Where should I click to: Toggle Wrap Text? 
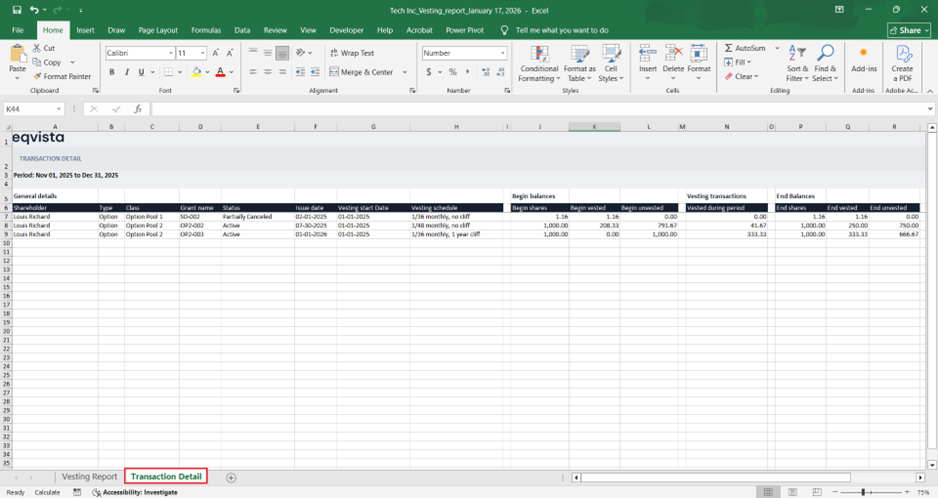(x=350, y=53)
